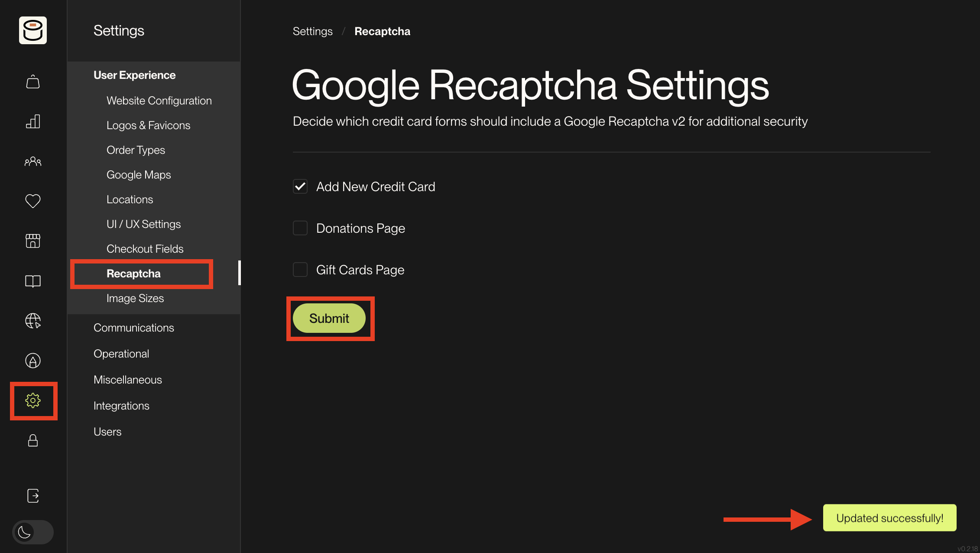Click the Gift Cards Page label
Screen dimensions: 980x553
360,270
